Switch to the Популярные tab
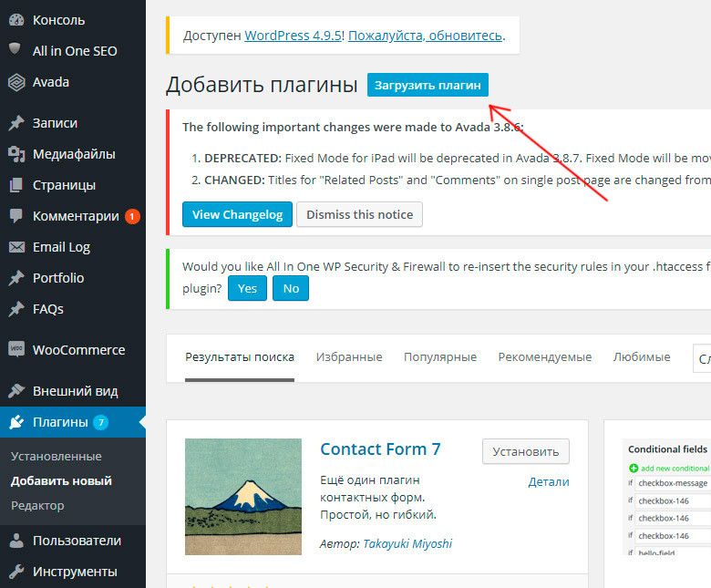The width and height of the screenshot is (711, 588). pos(440,357)
